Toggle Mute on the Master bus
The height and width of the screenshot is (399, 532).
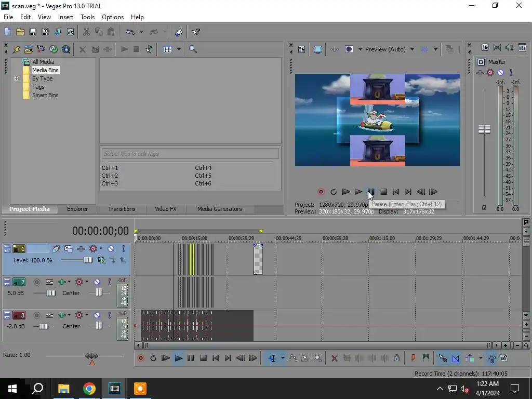tap(500, 72)
